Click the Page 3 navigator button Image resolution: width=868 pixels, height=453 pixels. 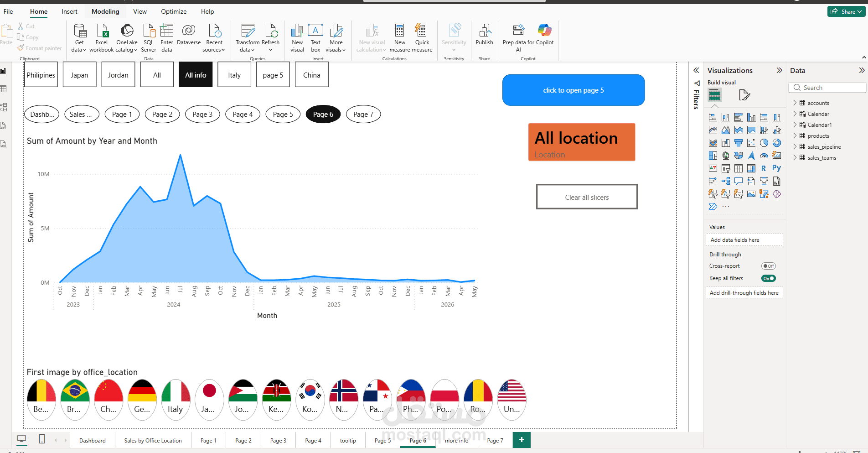(x=202, y=114)
